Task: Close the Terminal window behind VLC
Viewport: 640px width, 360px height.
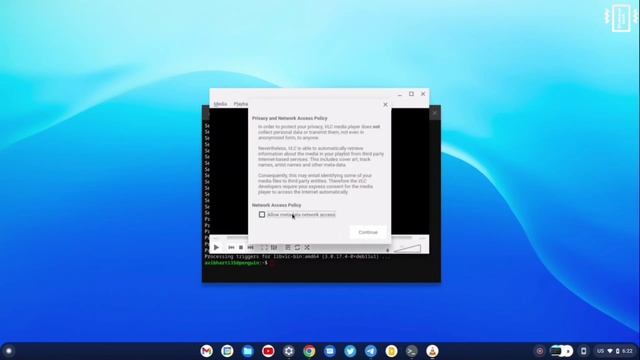Action: (435, 113)
